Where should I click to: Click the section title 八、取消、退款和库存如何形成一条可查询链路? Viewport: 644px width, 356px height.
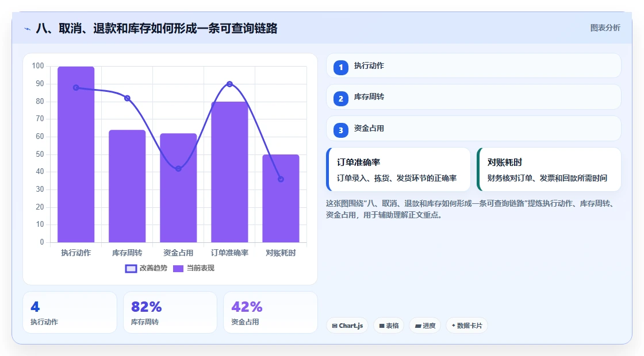click(157, 28)
